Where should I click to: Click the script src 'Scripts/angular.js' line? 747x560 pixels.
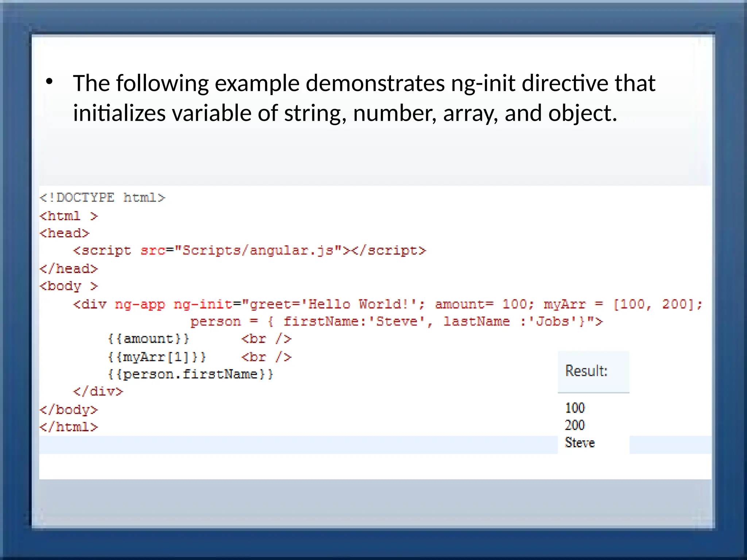tap(249, 250)
